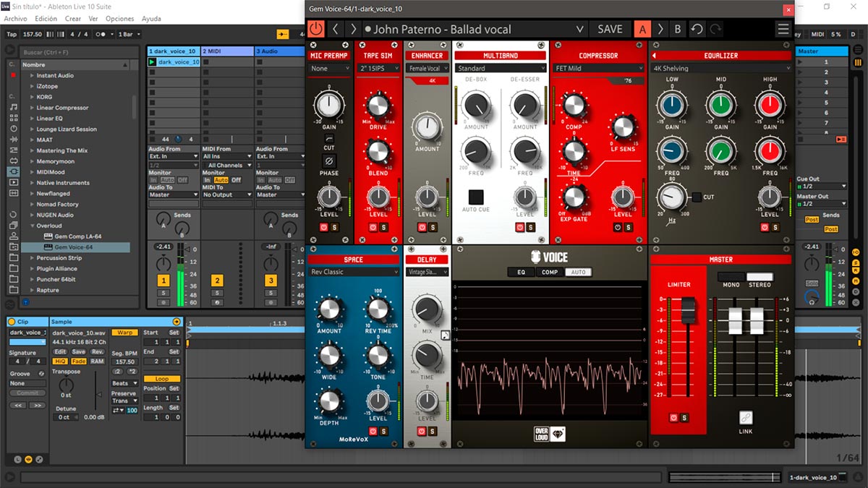Bypass the Tape Sim module
This screenshot has width=868, height=488.
(374, 227)
